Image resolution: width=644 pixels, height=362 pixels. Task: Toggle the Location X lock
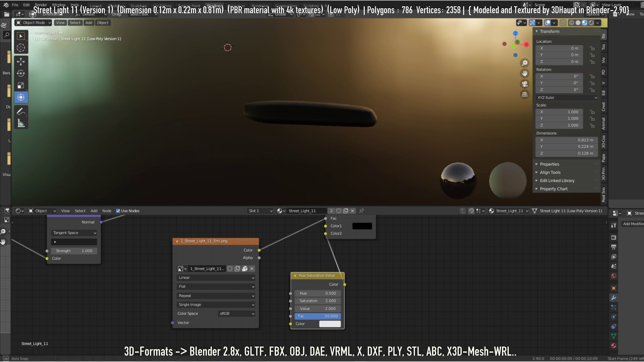click(x=592, y=48)
